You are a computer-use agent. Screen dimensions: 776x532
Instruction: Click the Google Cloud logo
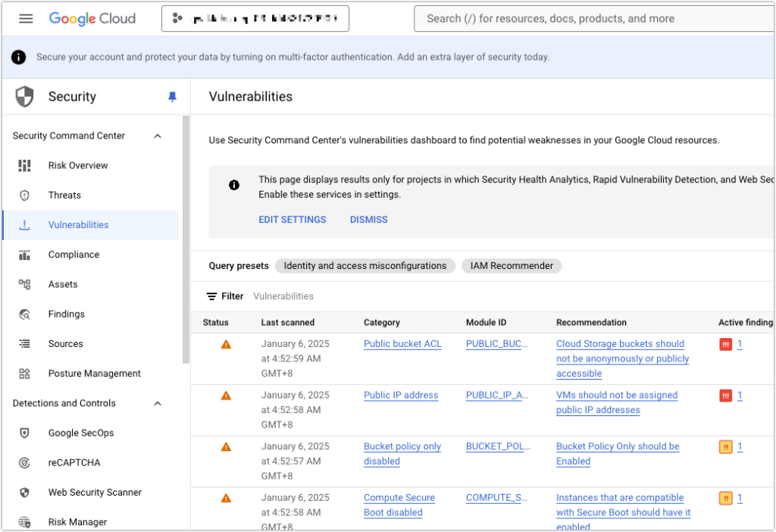click(92, 19)
